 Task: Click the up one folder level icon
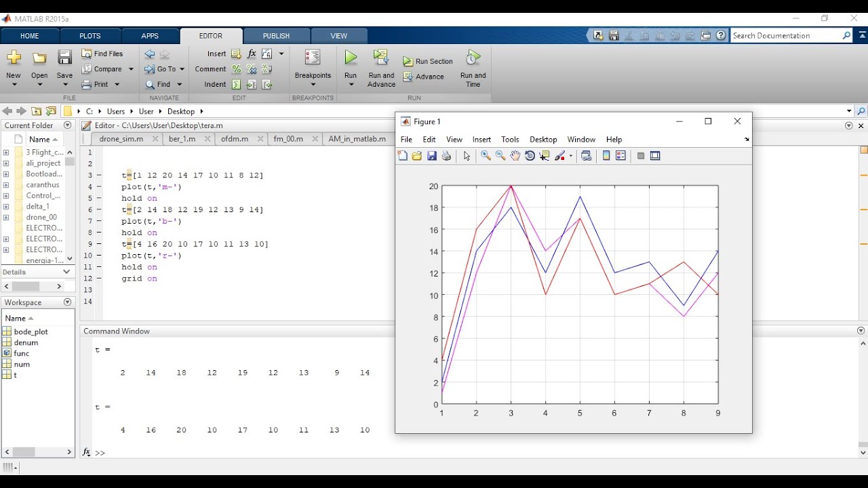(x=37, y=111)
